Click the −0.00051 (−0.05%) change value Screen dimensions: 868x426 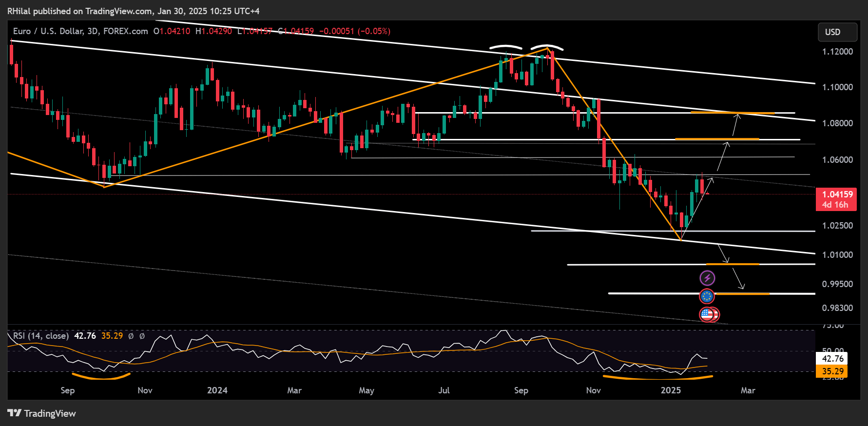tap(355, 31)
